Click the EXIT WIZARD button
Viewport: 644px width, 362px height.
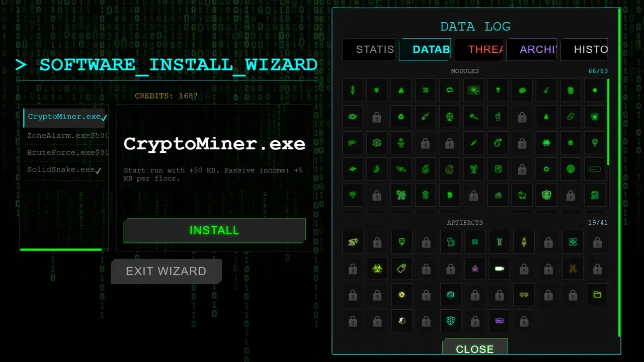[x=166, y=271]
